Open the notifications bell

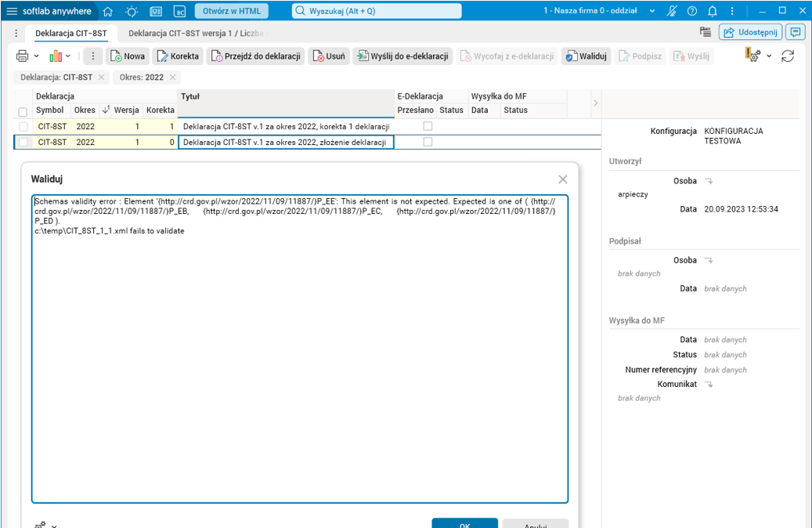(713, 11)
